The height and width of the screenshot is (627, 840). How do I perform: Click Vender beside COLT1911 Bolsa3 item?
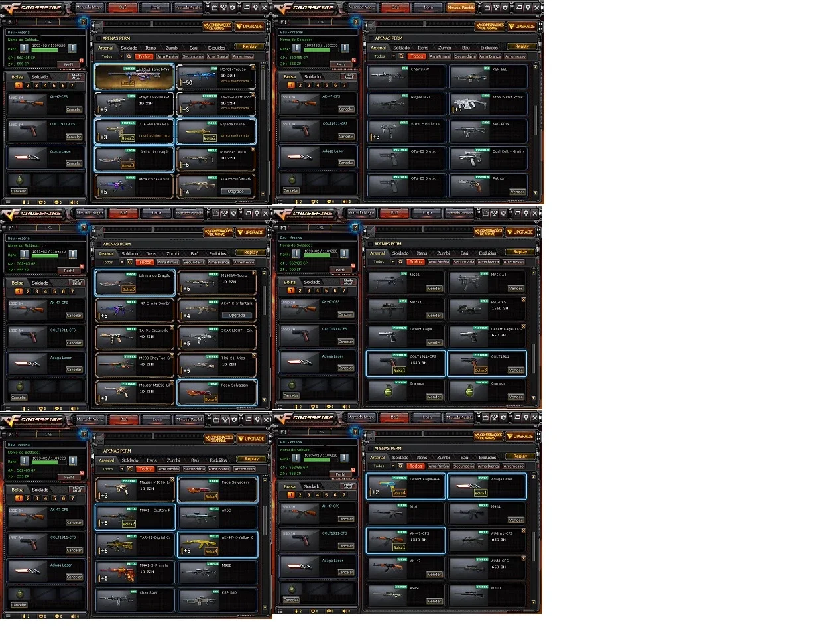pyautogui.click(x=516, y=370)
